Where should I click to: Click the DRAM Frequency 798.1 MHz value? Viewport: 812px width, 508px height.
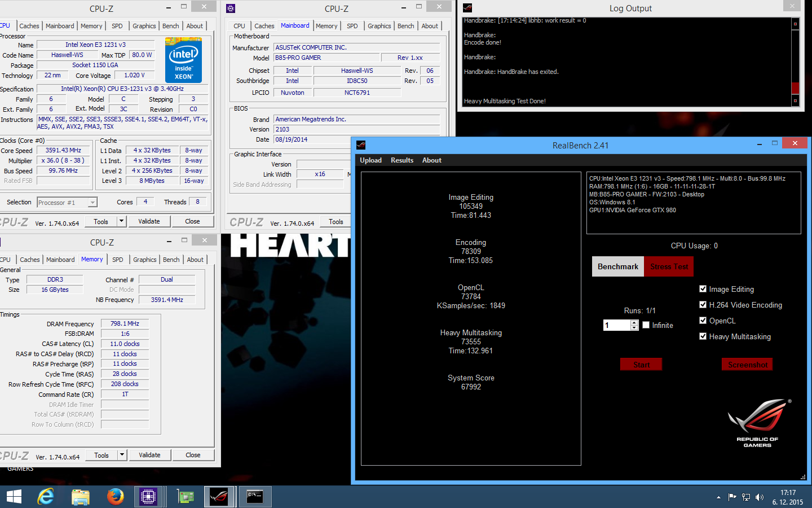[x=125, y=323]
